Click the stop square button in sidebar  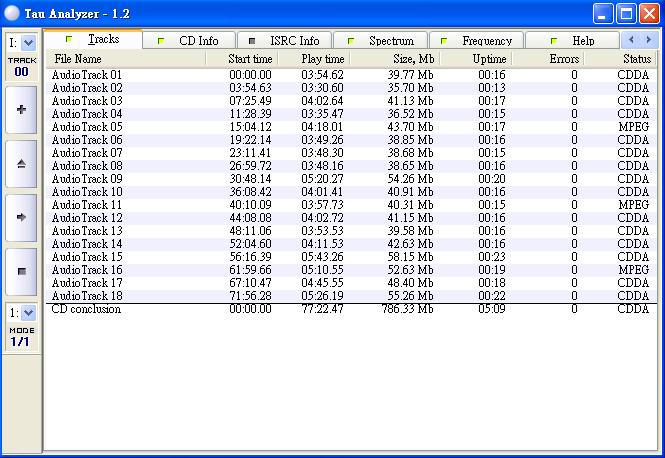[x=21, y=271]
